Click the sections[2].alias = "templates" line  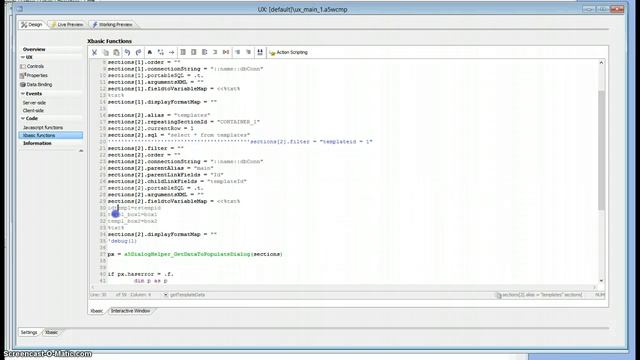coord(159,115)
